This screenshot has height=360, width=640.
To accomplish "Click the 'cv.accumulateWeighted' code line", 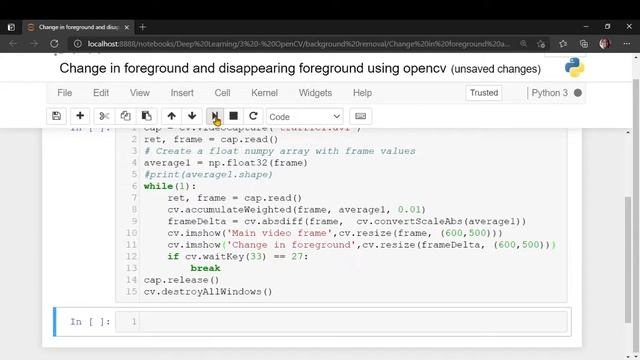I will 296,209.
